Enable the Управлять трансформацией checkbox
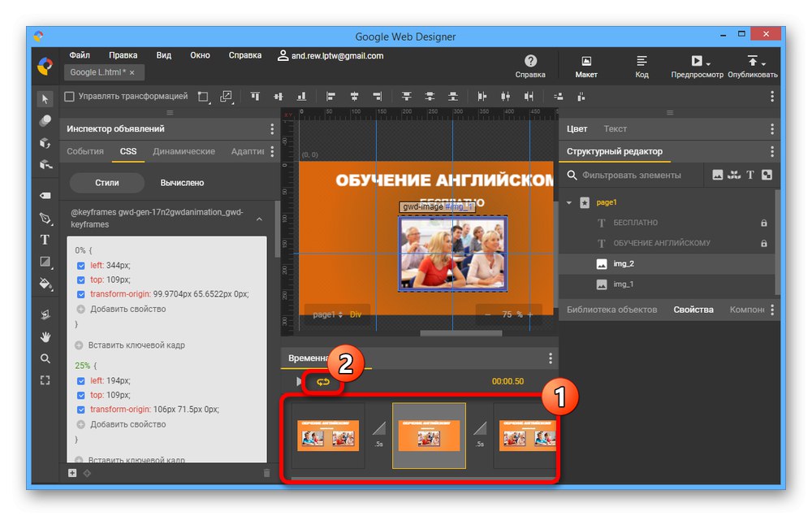The image size is (812, 516). click(x=69, y=97)
